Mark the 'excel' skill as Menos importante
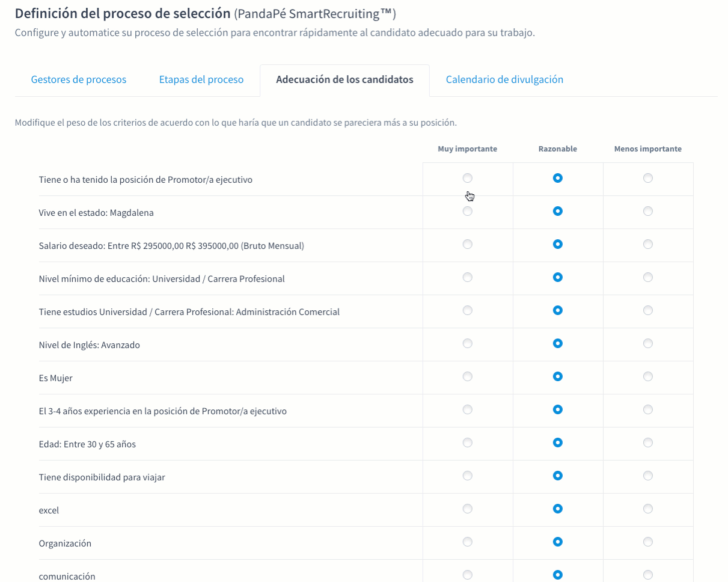The width and height of the screenshot is (728, 582). click(x=648, y=509)
